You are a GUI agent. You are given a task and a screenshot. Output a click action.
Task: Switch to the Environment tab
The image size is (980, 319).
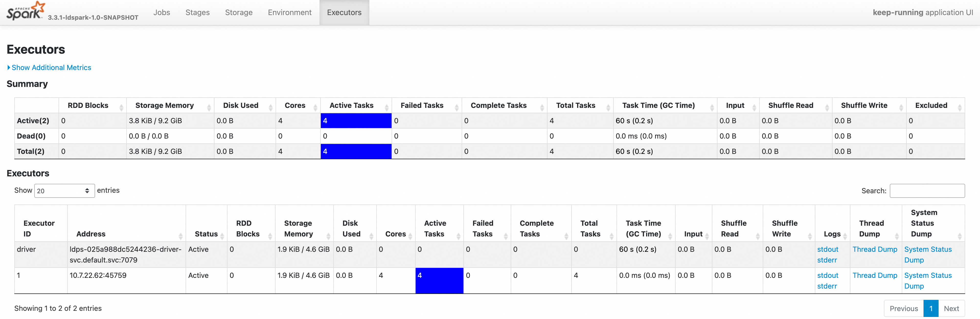click(290, 13)
